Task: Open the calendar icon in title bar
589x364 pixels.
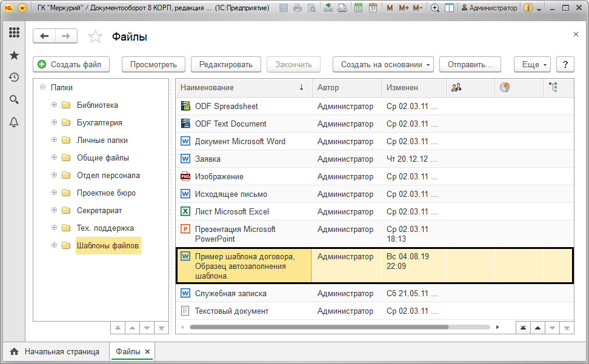Action: [x=373, y=7]
